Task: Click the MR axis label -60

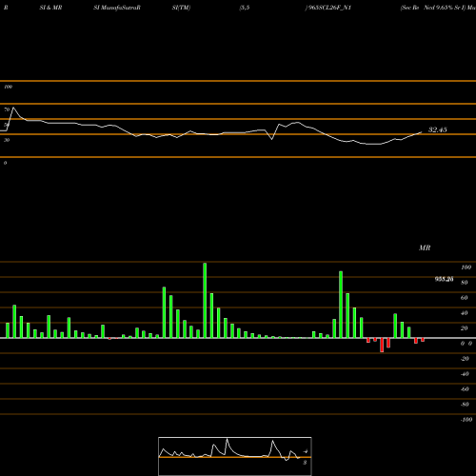Action: pos(465,389)
